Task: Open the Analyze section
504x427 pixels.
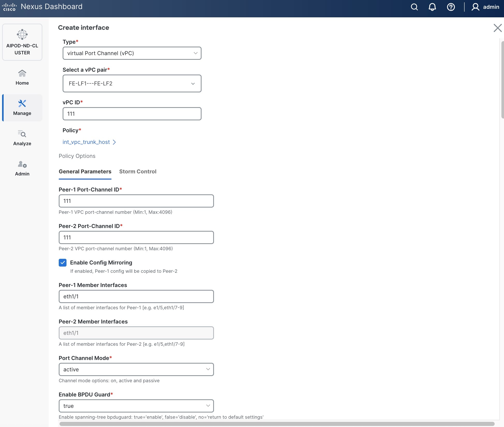Action: (22, 138)
